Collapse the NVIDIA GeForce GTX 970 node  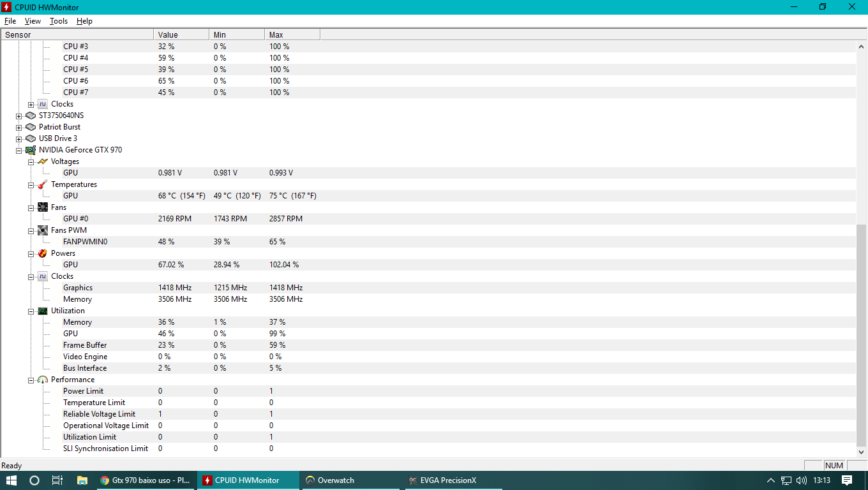click(19, 151)
